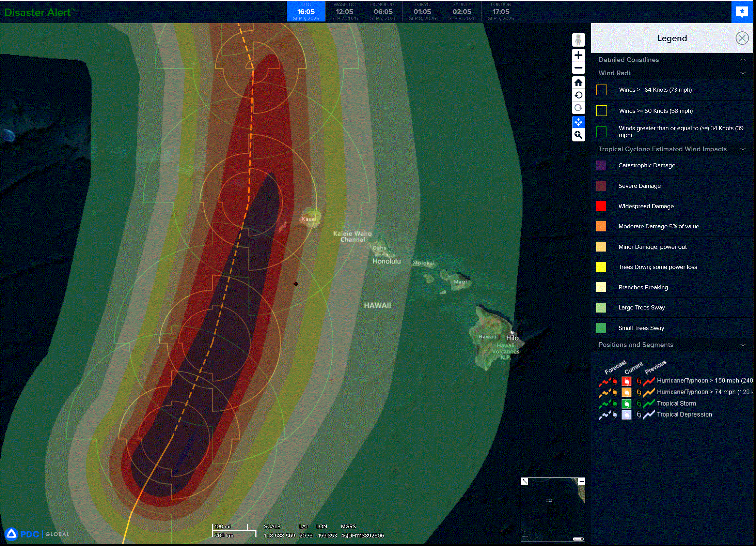Click the red crosshair marker on the map
The image size is (756, 546).
point(296,284)
